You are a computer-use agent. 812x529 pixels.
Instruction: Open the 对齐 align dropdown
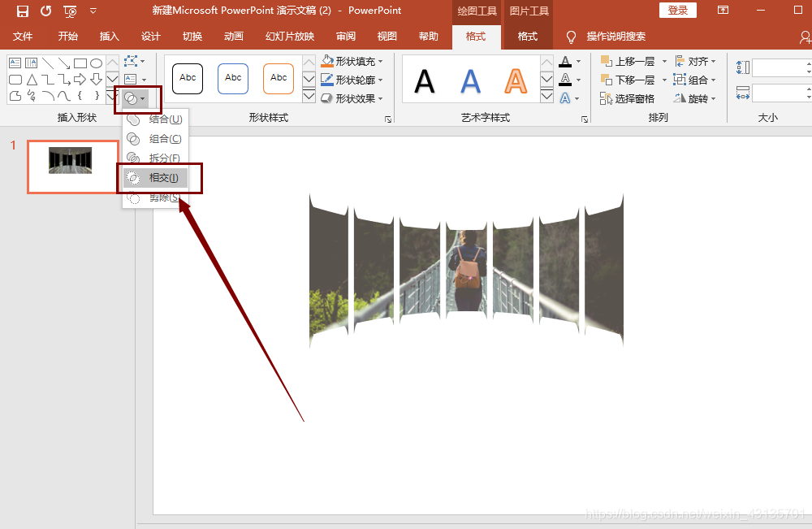pyautogui.click(x=695, y=61)
